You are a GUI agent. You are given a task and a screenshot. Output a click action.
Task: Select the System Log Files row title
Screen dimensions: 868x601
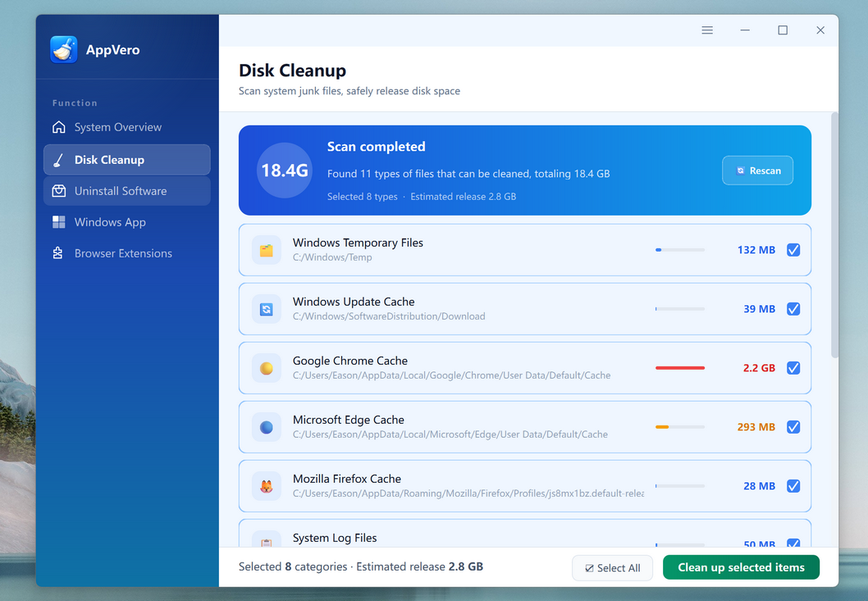tap(335, 538)
